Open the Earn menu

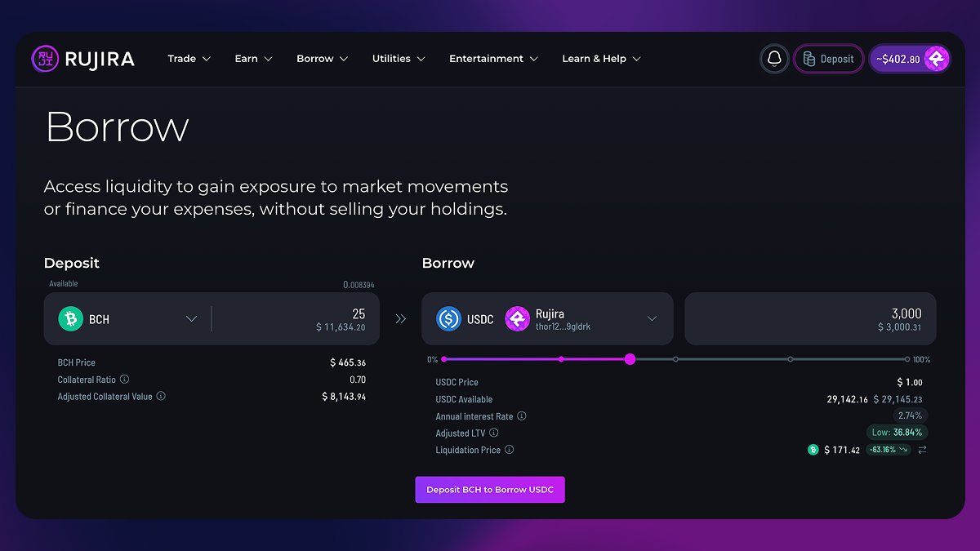click(254, 59)
